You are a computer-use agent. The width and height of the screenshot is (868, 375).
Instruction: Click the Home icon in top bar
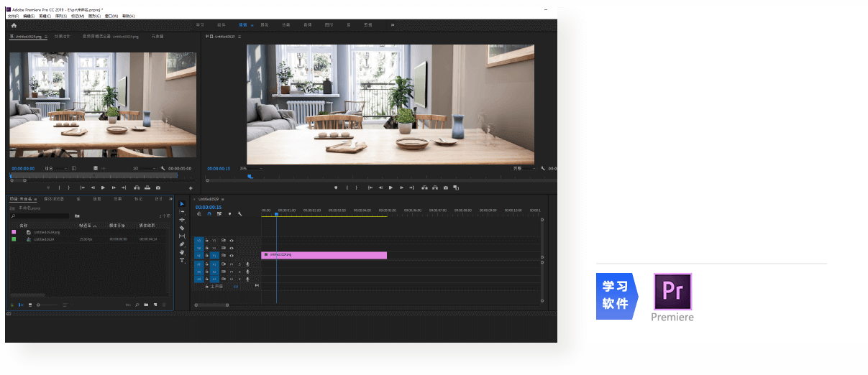[x=13, y=25]
